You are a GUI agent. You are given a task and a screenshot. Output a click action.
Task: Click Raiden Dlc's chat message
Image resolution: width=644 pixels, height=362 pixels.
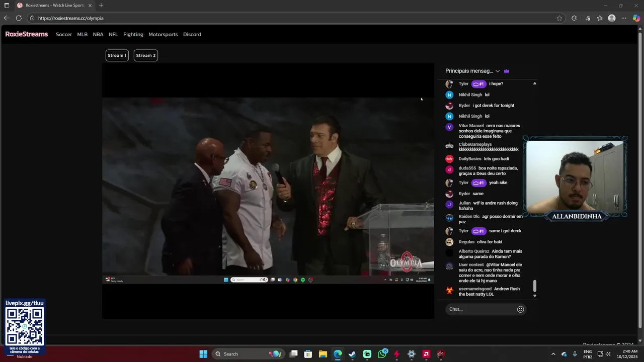pyautogui.click(x=491, y=219)
